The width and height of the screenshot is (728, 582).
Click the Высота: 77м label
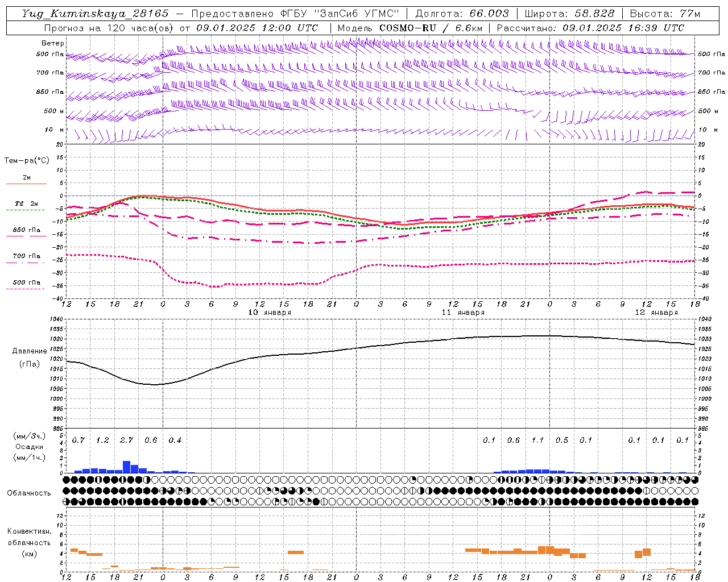point(665,14)
